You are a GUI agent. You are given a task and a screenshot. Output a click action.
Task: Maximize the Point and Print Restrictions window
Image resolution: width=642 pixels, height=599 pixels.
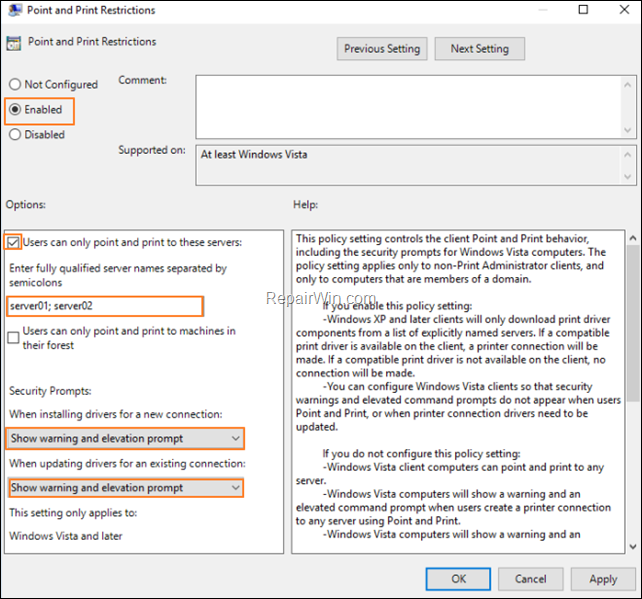pos(583,9)
